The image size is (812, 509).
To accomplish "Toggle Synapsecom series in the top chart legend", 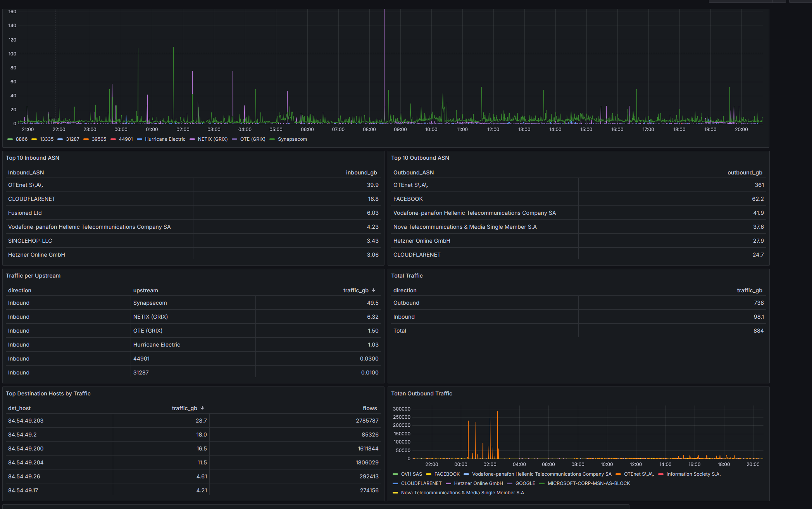I will pos(292,139).
